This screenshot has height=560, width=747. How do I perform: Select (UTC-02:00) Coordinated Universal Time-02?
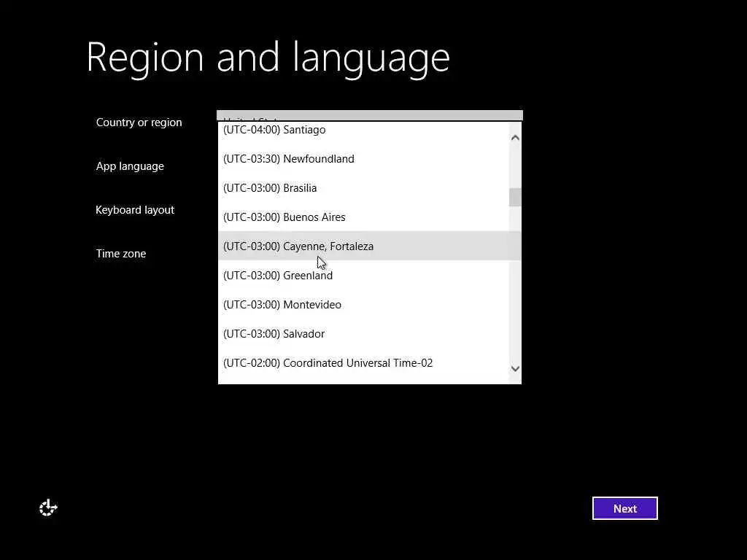point(363,363)
